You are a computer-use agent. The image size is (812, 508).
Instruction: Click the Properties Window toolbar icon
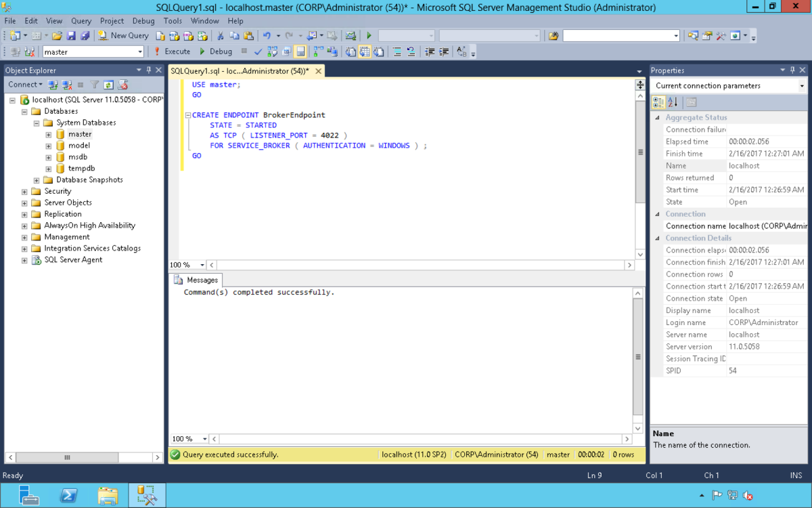point(707,35)
